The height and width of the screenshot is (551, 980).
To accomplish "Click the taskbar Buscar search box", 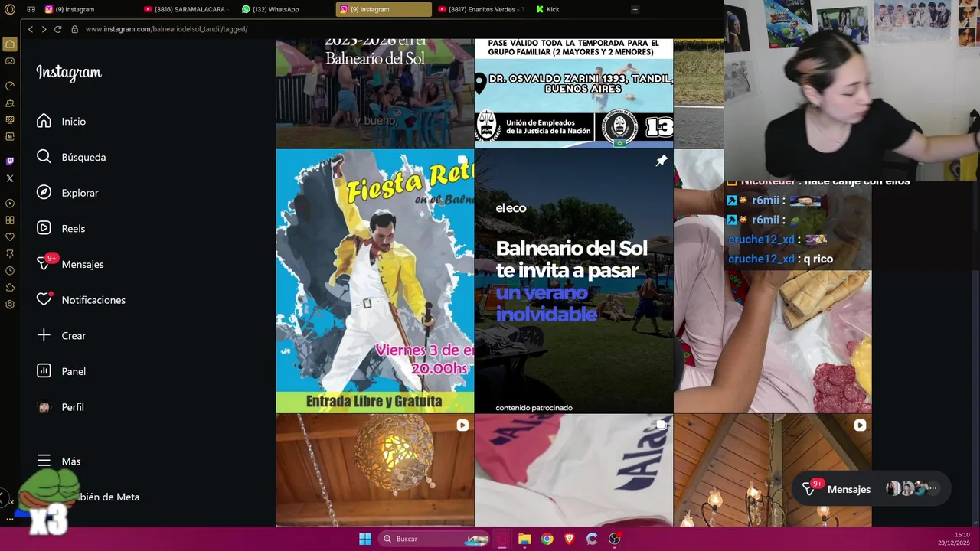I will [434, 539].
